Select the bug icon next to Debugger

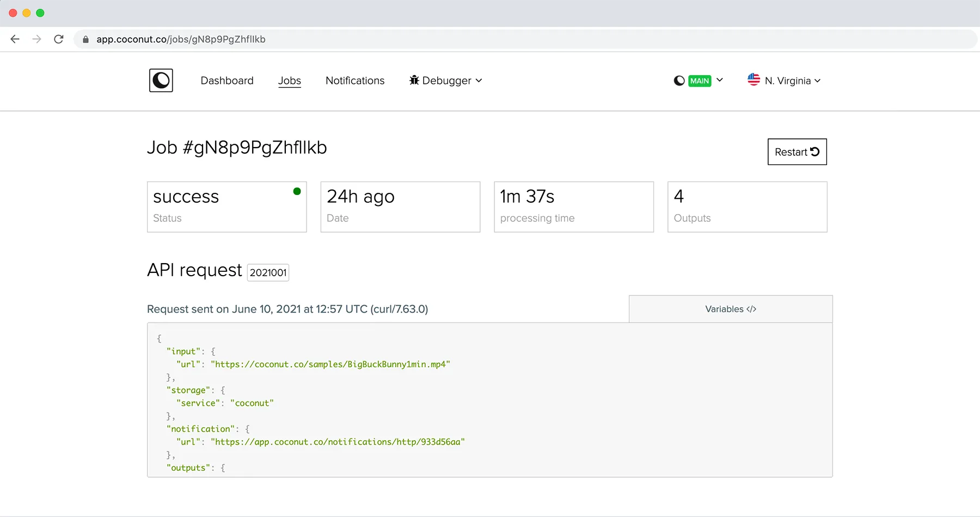[x=414, y=80]
